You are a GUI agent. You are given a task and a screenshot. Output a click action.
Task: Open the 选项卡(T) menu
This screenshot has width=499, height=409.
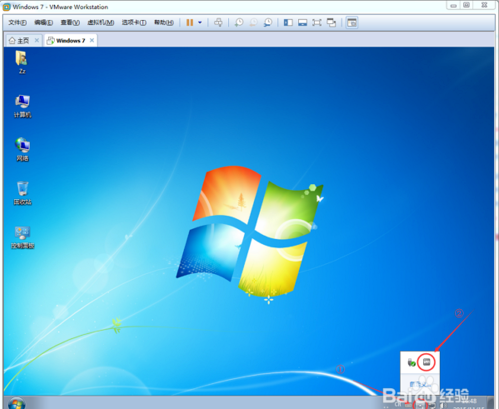pos(134,22)
